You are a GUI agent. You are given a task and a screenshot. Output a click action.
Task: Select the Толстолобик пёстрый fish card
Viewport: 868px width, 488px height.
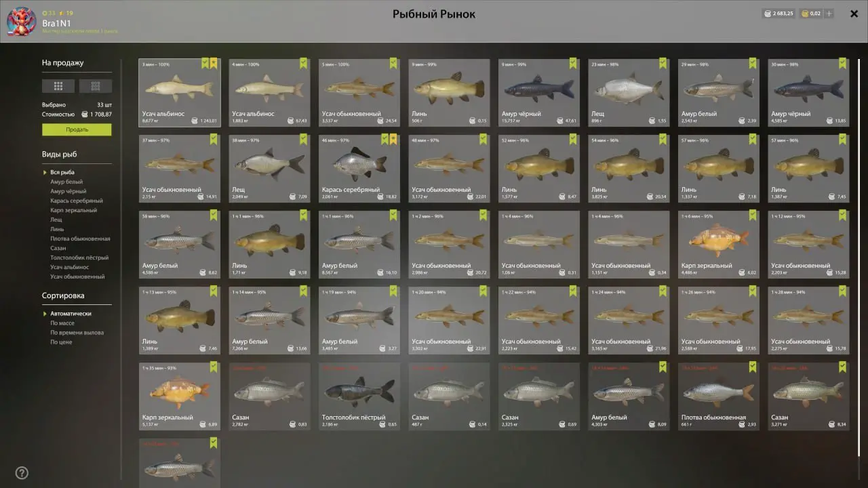click(x=359, y=396)
